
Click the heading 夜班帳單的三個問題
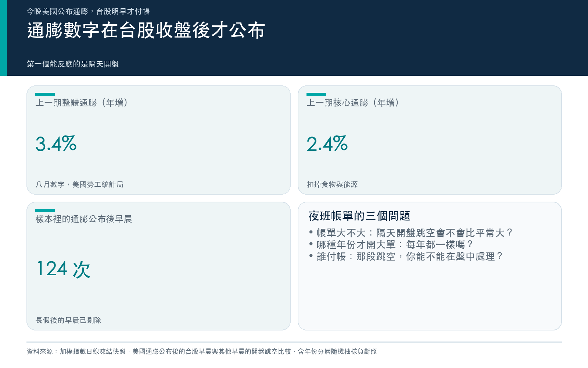pos(359,216)
